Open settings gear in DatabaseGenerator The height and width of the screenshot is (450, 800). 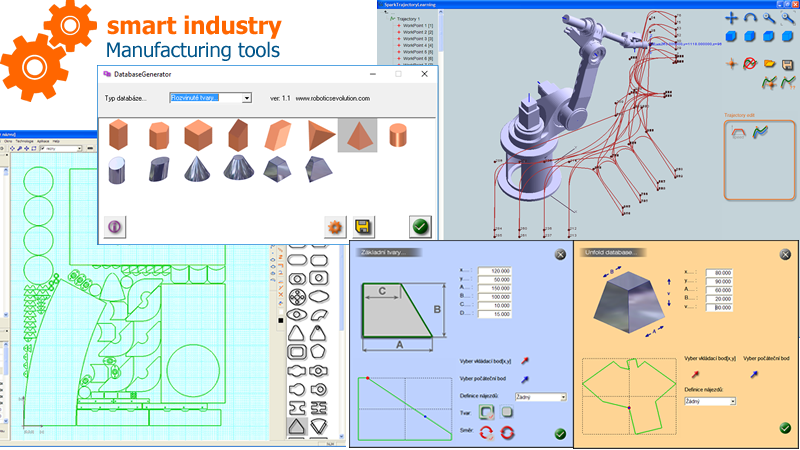[335, 227]
